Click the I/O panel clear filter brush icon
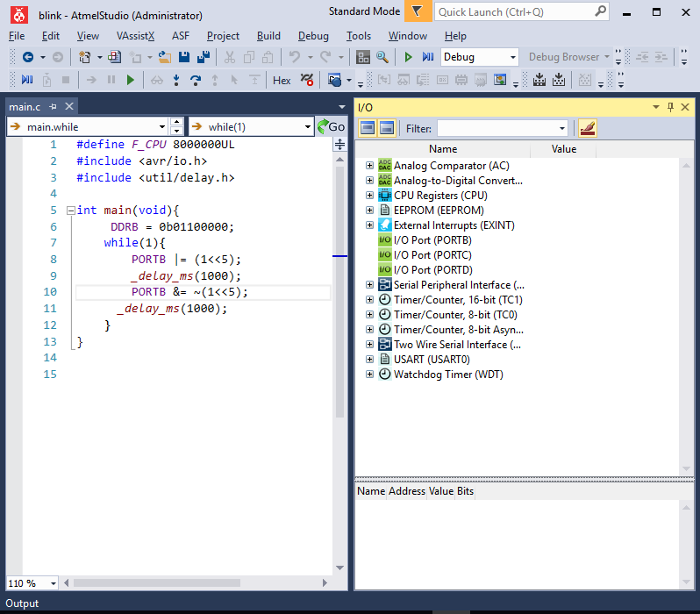Image resolution: width=700 pixels, height=614 pixels. (588, 129)
